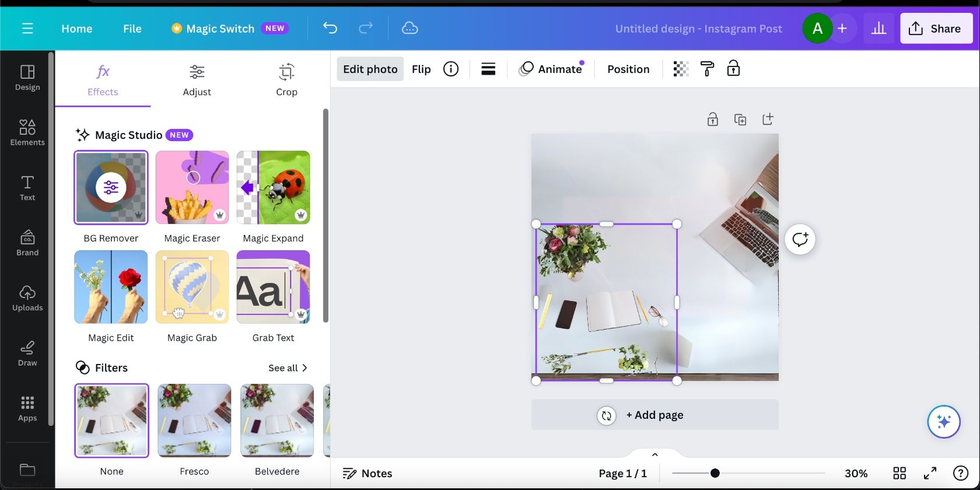Click the Add page button
The height and width of the screenshot is (490, 980).
coord(654,415)
